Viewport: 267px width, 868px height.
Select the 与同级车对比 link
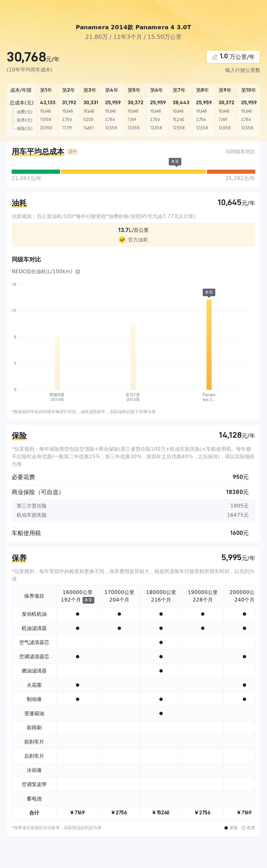[240, 152]
